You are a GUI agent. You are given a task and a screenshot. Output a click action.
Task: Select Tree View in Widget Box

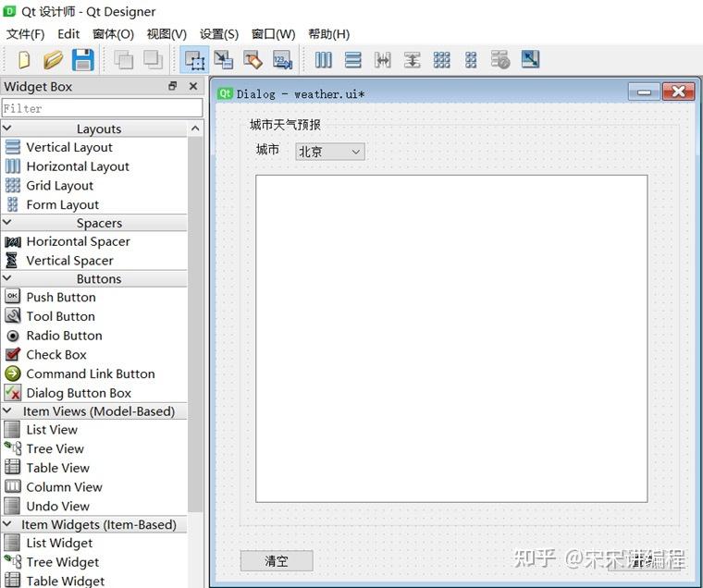(94, 448)
